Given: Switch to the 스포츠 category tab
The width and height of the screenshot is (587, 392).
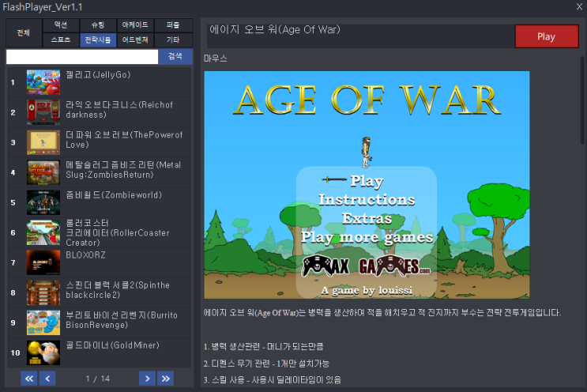Looking at the screenshot, I should click(x=61, y=40).
